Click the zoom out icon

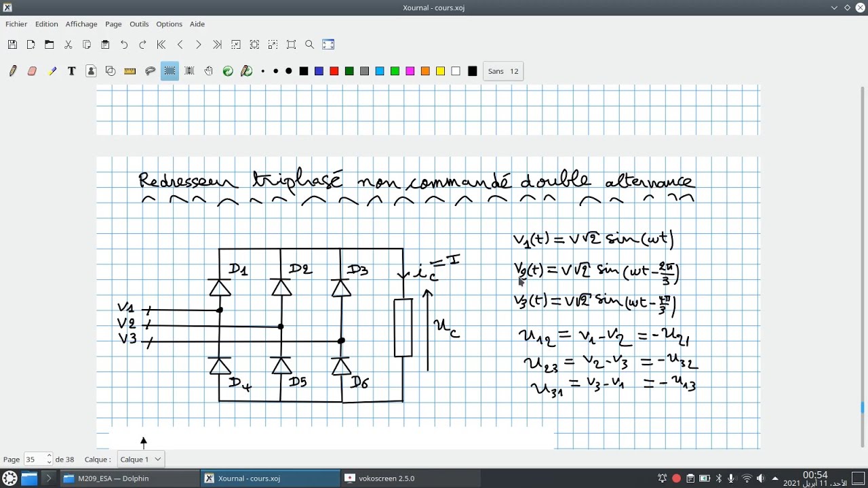coord(236,45)
